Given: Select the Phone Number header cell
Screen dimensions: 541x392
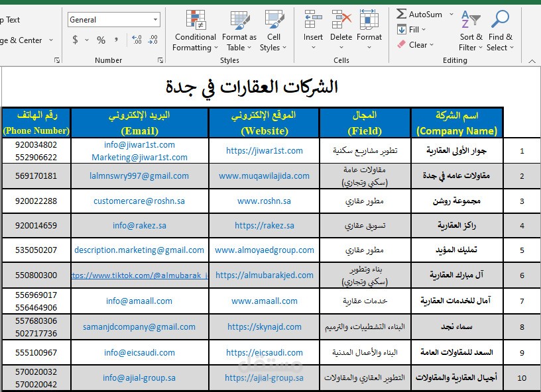Looking at the screenshot, I should click(x=36, y=122).
